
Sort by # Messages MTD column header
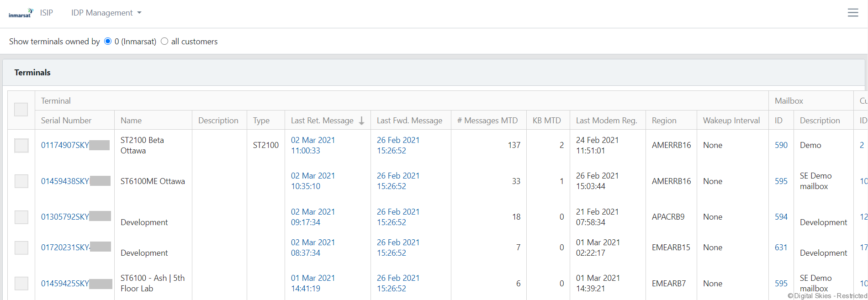(x=487, y=121)
